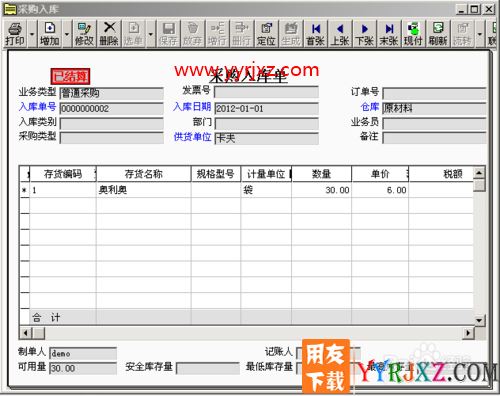The height and width of the screenshot is (396, 500).
Task: Click the 存货编码 column header
Action: pos(63,174)
